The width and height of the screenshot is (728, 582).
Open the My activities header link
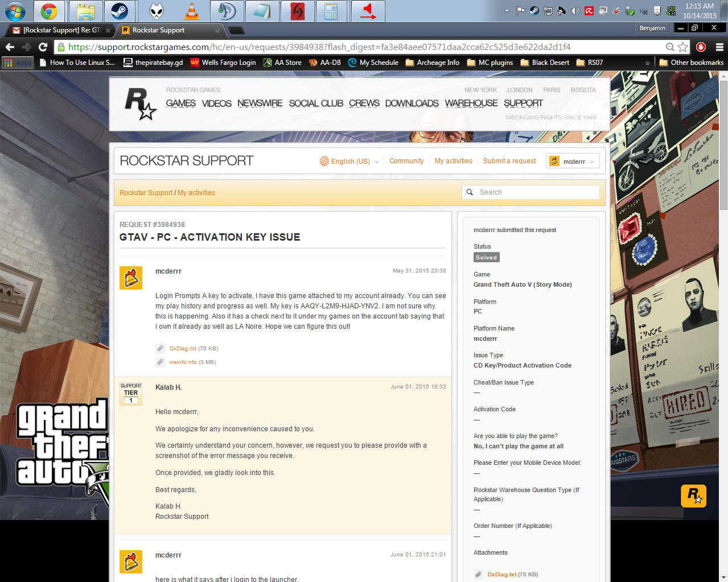pos(453,161)
